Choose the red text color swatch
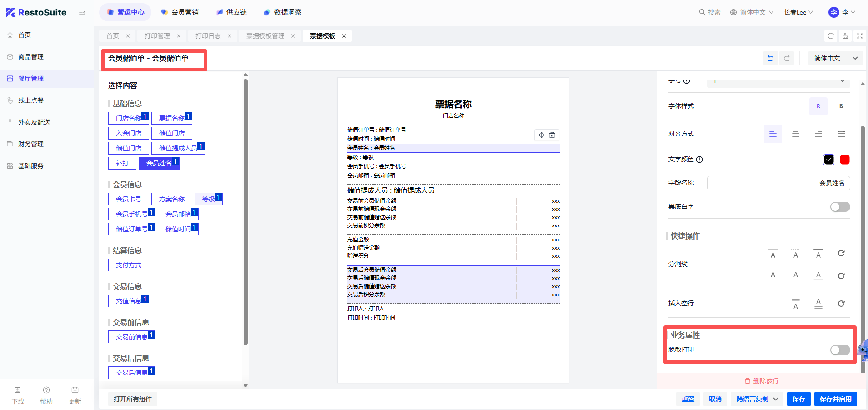 point(844,160)
